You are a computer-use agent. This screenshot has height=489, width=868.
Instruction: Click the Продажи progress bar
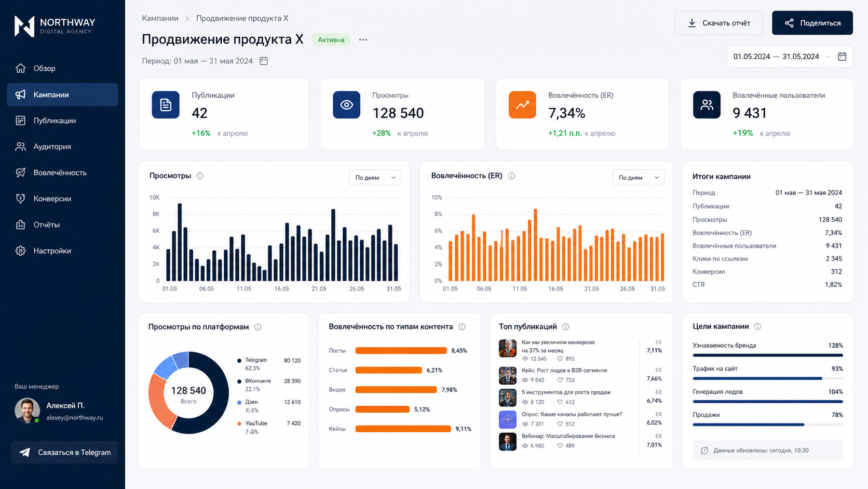(x=768, y=425)
